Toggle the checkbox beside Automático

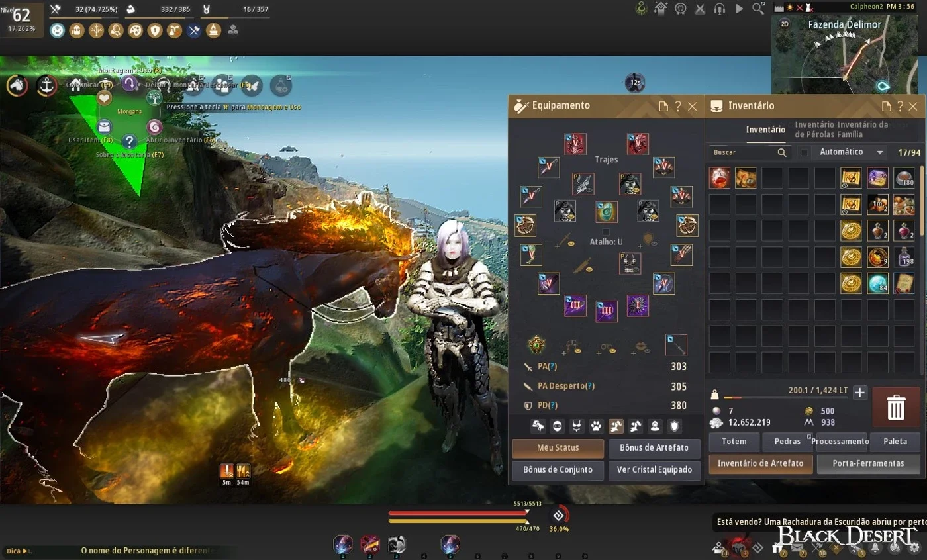click(805, 152)
